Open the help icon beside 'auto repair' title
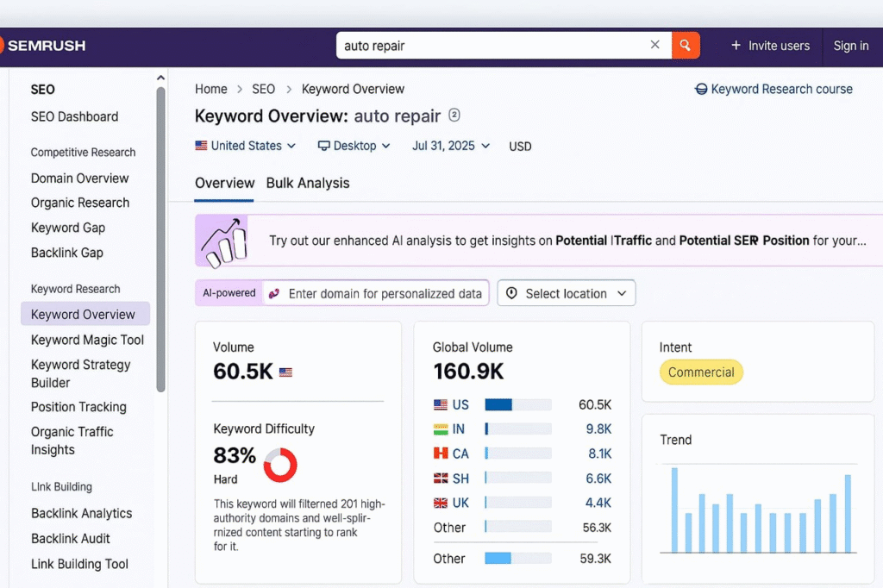Screen dimensions: 883x588 (454, 116)
